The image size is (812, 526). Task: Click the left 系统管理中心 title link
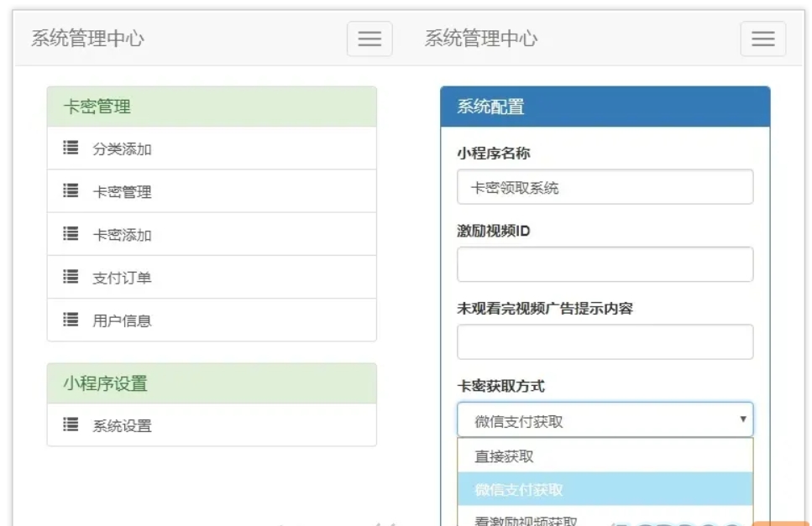click(87, 39)
